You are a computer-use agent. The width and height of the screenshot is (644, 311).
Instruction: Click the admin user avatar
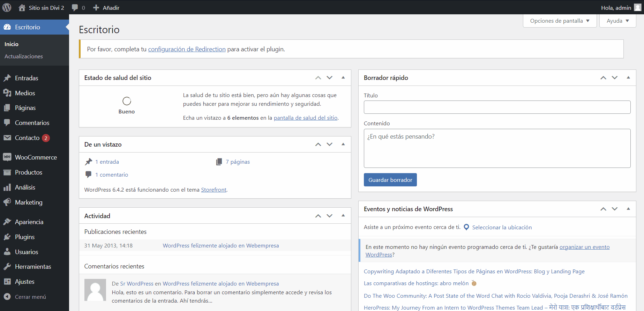637,8
